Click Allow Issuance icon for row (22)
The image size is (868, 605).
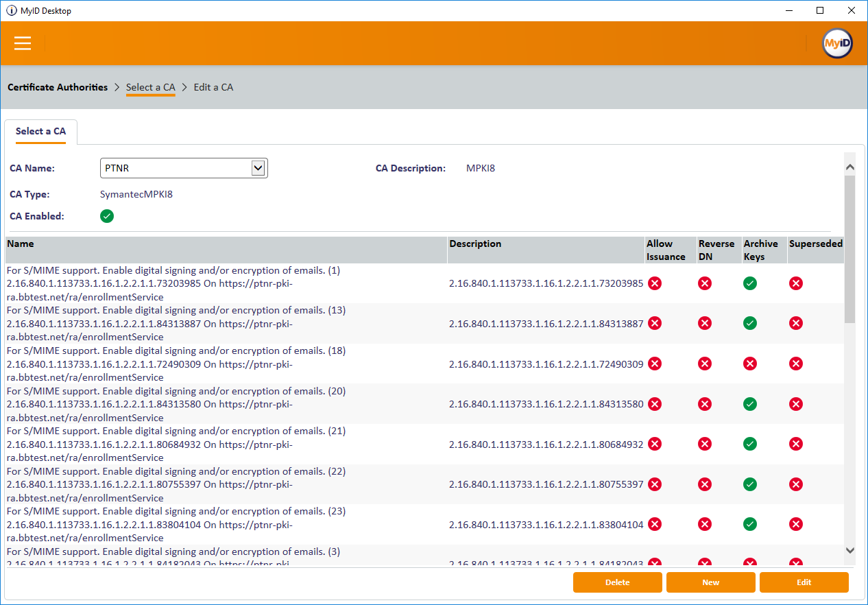[x=655, y=484]
